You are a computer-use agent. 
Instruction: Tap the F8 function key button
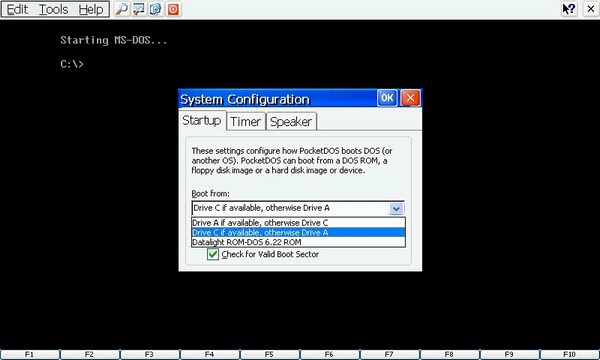[x=450, y=354]
